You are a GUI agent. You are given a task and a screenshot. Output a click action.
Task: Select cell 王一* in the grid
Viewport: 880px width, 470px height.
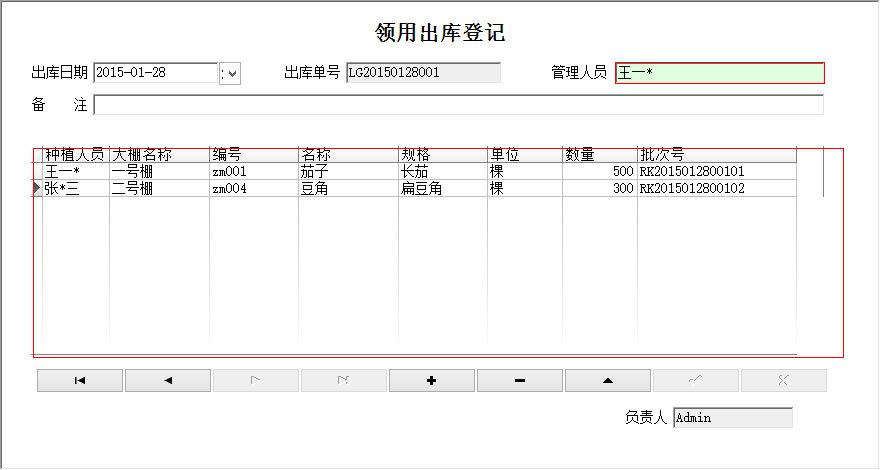(76, 171)
